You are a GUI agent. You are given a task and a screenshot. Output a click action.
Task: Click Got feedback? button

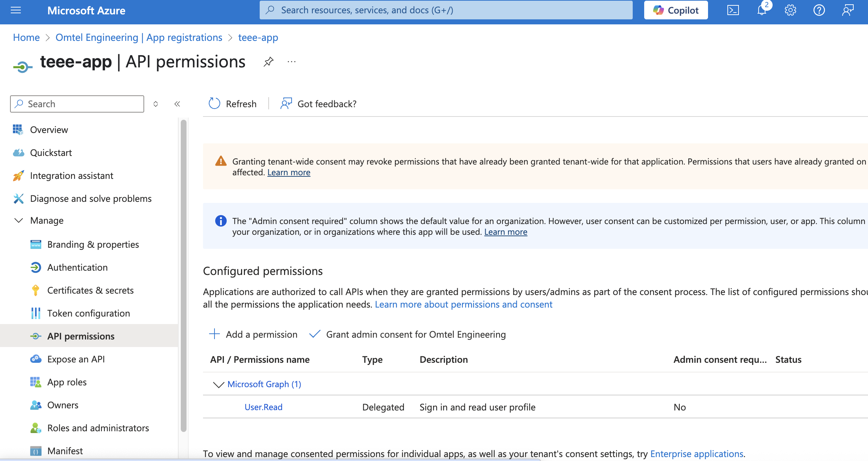[319, 104]
